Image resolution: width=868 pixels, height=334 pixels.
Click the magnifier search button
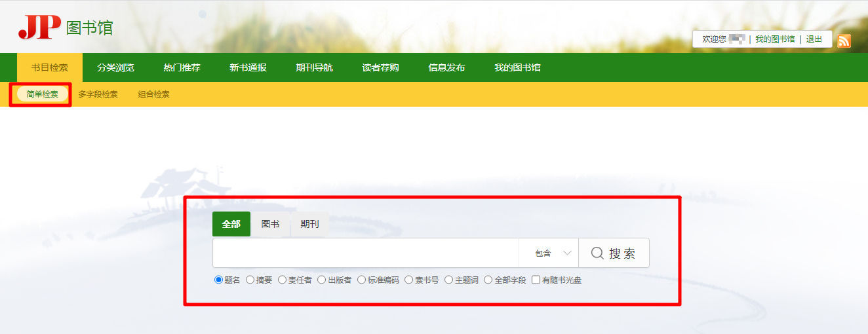coord(614,253)
